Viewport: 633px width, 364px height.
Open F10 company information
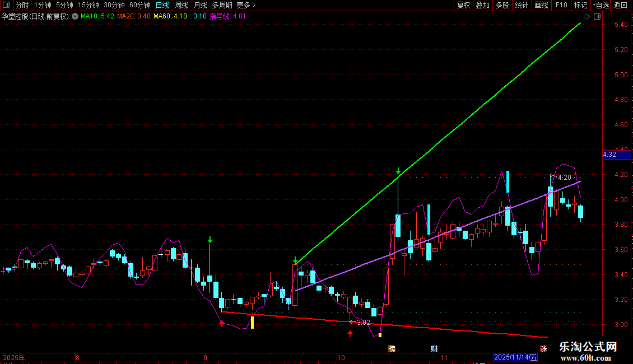pos(561,5)
